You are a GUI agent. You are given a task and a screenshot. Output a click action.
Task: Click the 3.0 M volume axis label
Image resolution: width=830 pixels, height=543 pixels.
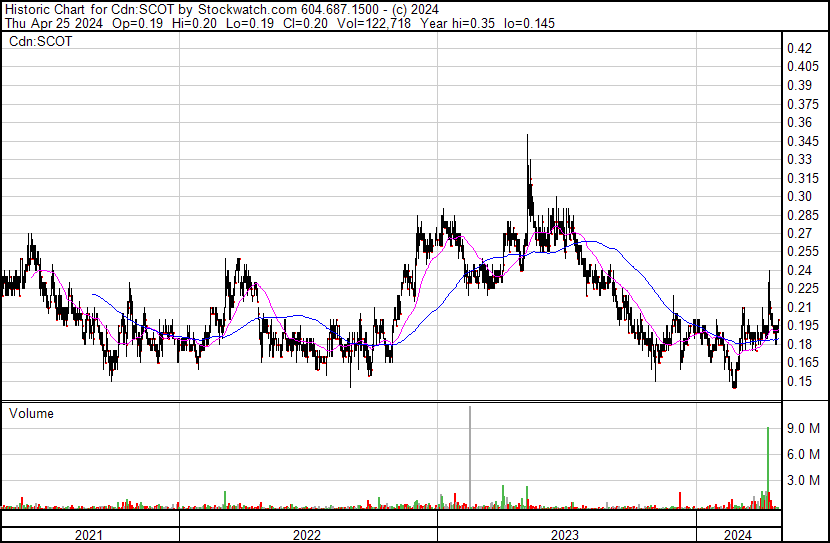tap(803, 480)
